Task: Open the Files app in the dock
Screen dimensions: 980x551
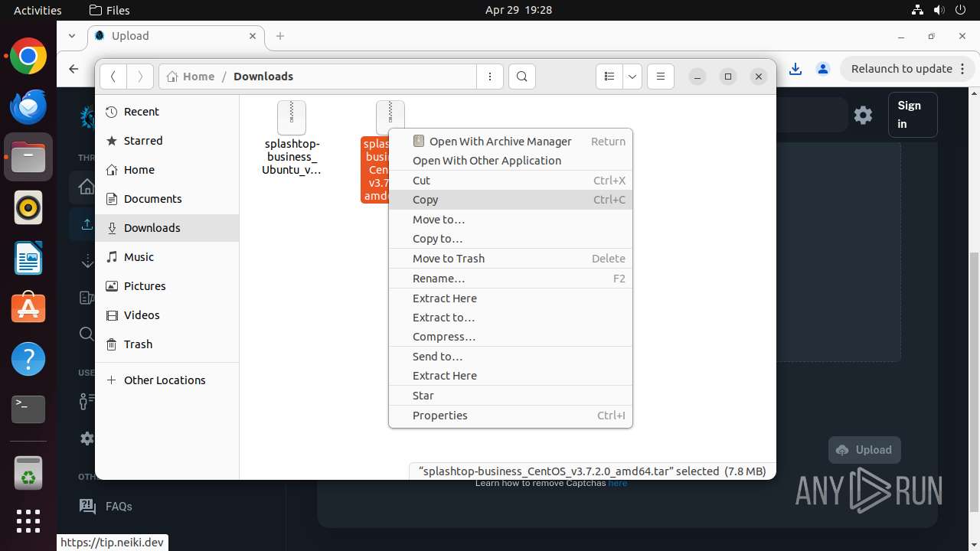Action: (28, 157)
